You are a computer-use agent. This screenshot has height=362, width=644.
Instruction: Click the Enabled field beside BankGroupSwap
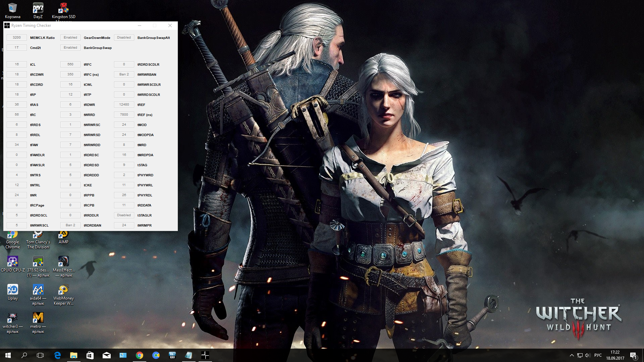click(x=70, y=48)
